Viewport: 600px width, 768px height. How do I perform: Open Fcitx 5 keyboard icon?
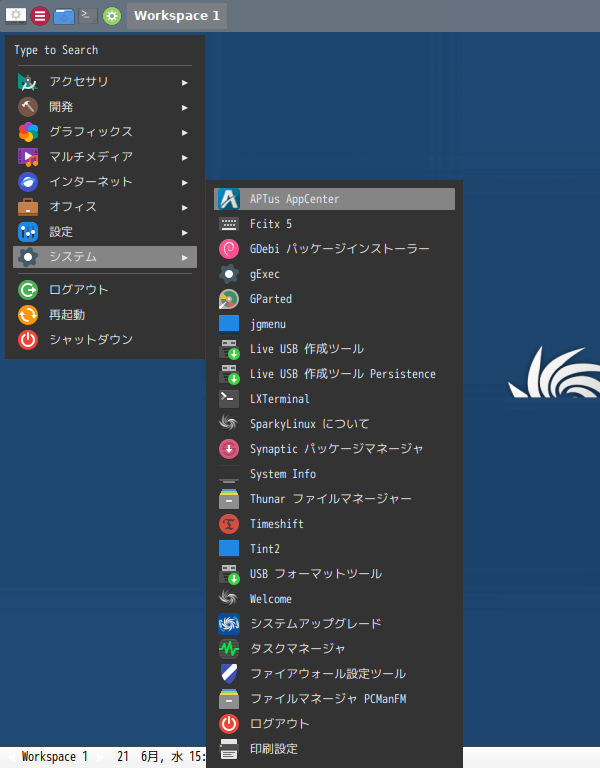(x=229, y=224)
